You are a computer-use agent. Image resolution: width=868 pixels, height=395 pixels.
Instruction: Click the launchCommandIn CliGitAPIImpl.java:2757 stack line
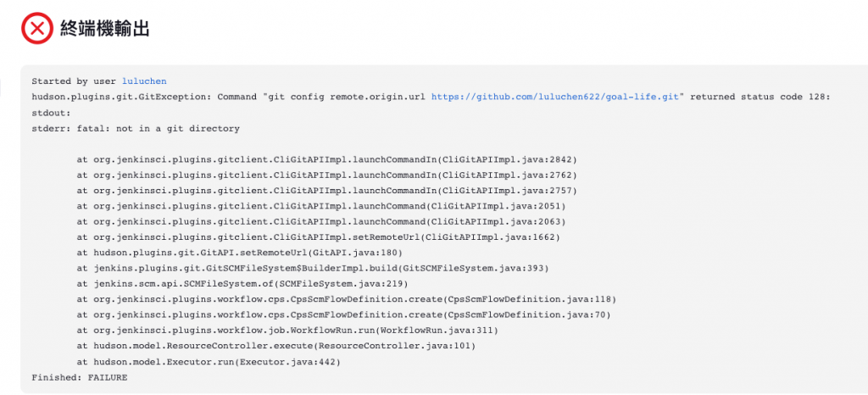coord(326,191)
